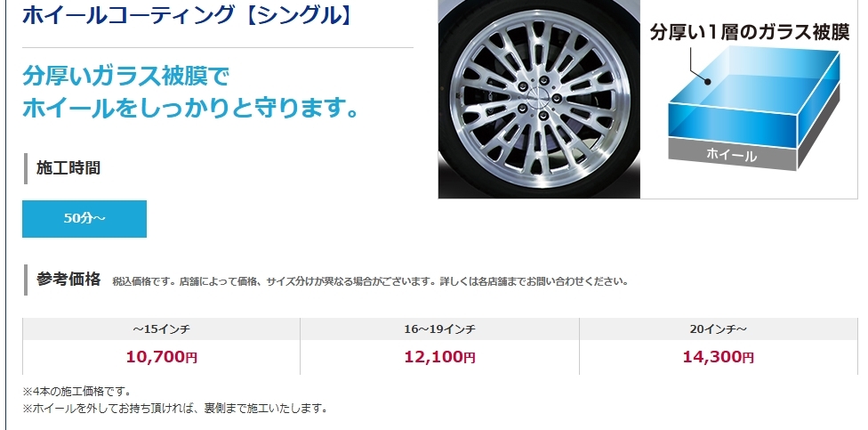Click the 分厚いガラス被膜で tagline

point(125,76)
